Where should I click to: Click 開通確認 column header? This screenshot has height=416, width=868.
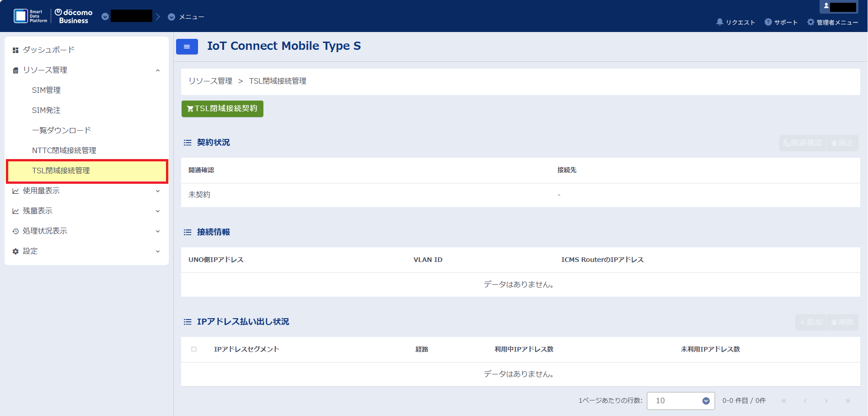coord(201,170)
